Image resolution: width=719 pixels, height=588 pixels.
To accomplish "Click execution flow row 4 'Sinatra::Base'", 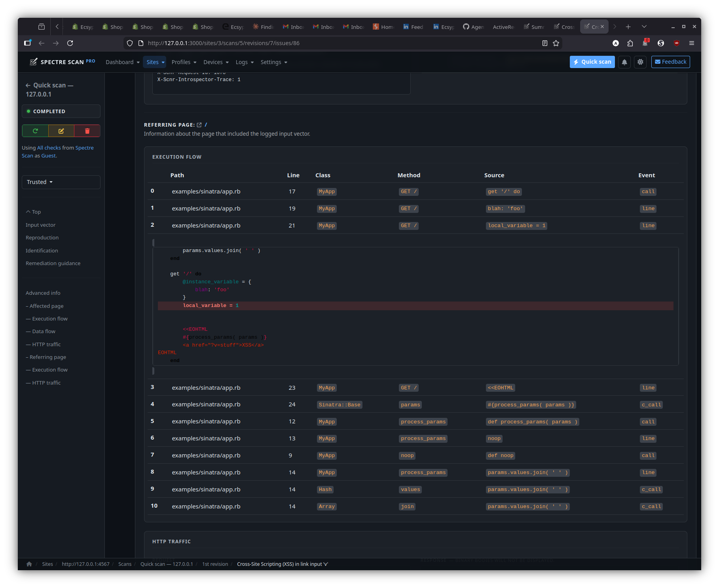I will coord(340,405).
